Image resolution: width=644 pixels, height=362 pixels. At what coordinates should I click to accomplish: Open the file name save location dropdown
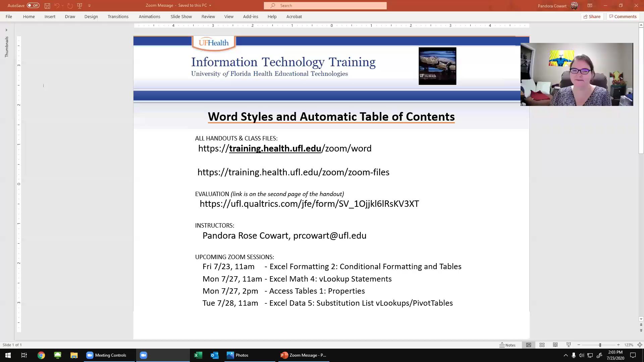tap(210, 6)
